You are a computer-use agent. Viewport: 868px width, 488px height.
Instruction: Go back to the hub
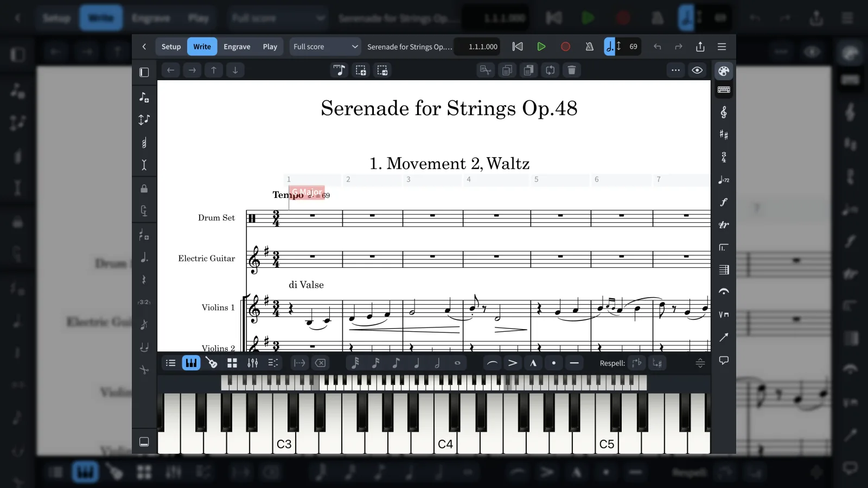point(144,47)
